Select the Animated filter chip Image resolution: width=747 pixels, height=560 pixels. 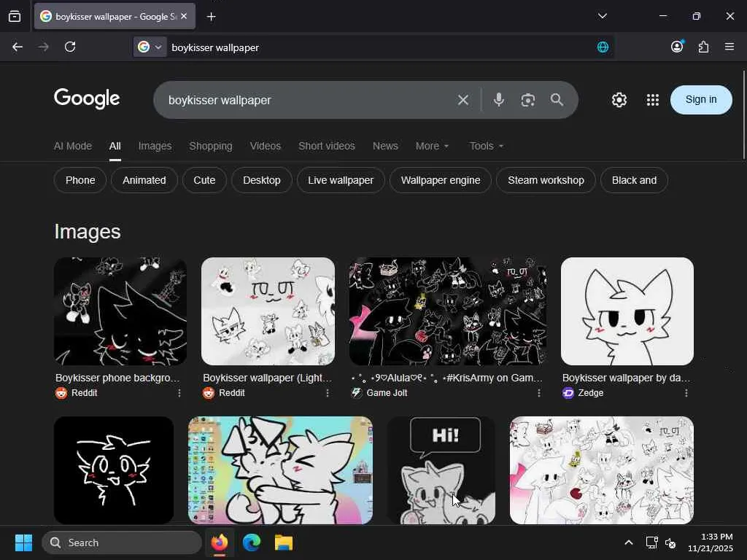(x=144, y=181)
